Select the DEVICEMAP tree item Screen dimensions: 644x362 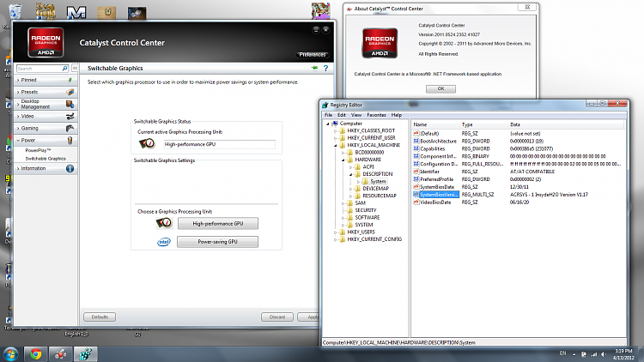[376, 189]
